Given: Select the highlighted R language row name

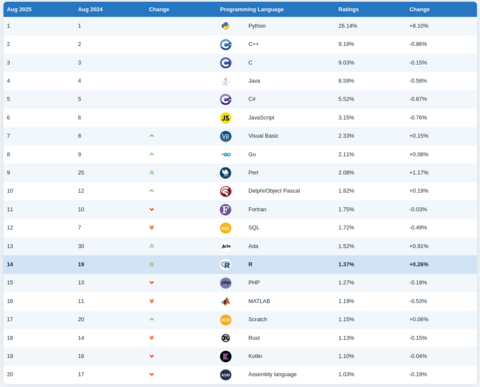Looking at the screenshot, I should (x=250, y=264).
